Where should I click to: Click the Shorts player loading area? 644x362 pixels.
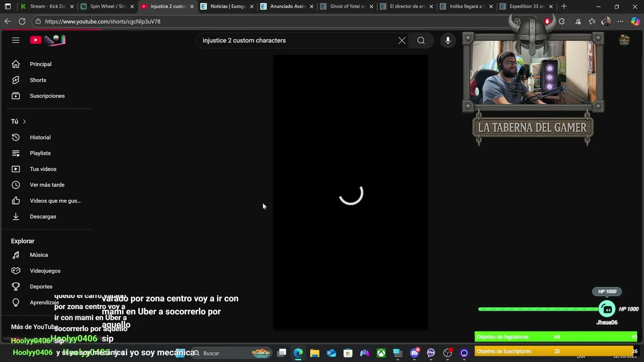point(351,193)
